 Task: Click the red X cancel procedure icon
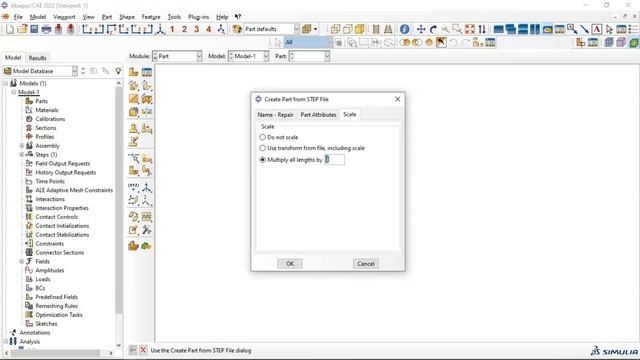143,350
